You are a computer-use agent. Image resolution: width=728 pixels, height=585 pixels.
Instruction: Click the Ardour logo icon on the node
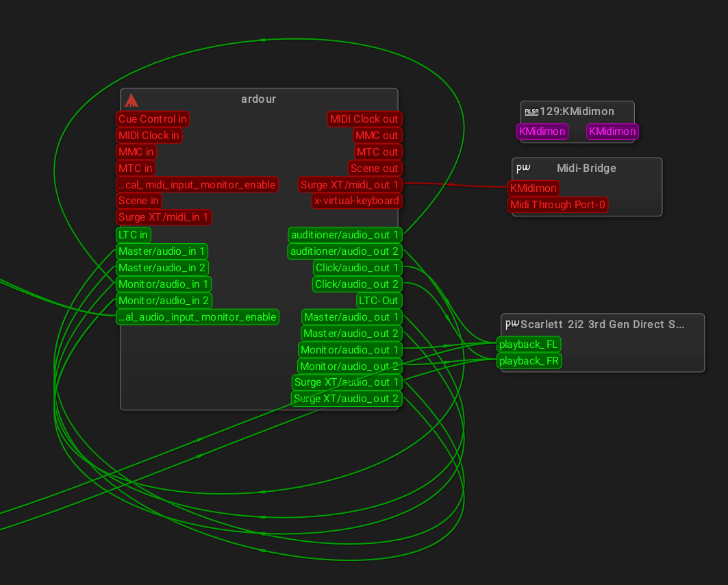pos(131,100)
